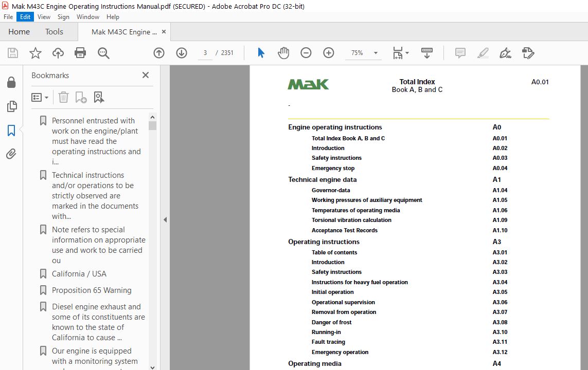The height and width of the screenshot is (370, 588).
Task: Open 'Diesel engine exhaust' bookmark
Action: click(x=98, y=322)
